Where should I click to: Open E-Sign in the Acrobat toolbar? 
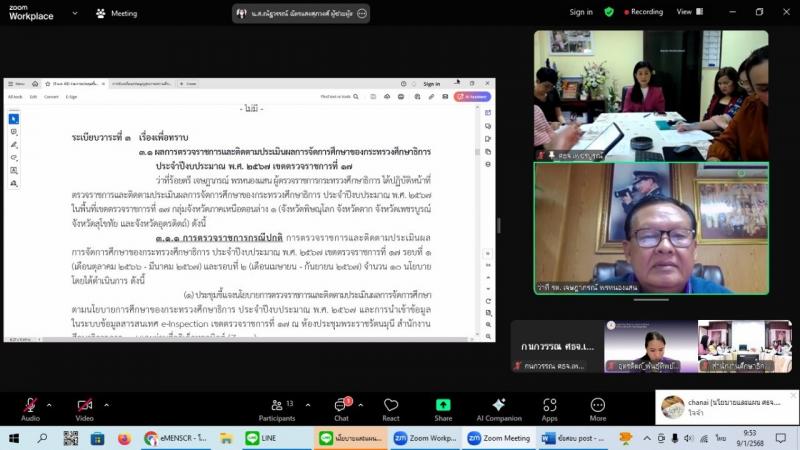click(x=71, y=96)
